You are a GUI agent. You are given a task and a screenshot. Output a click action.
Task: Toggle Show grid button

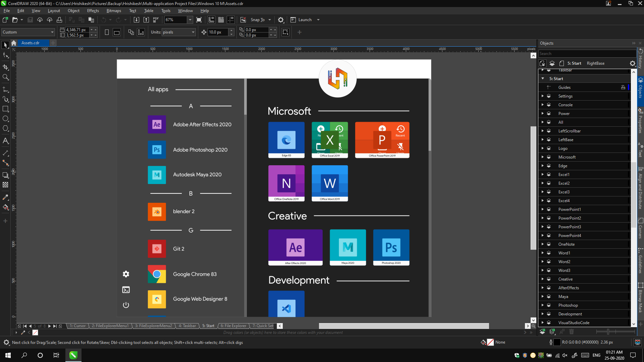pyautogui.click(x=221, y=20)
